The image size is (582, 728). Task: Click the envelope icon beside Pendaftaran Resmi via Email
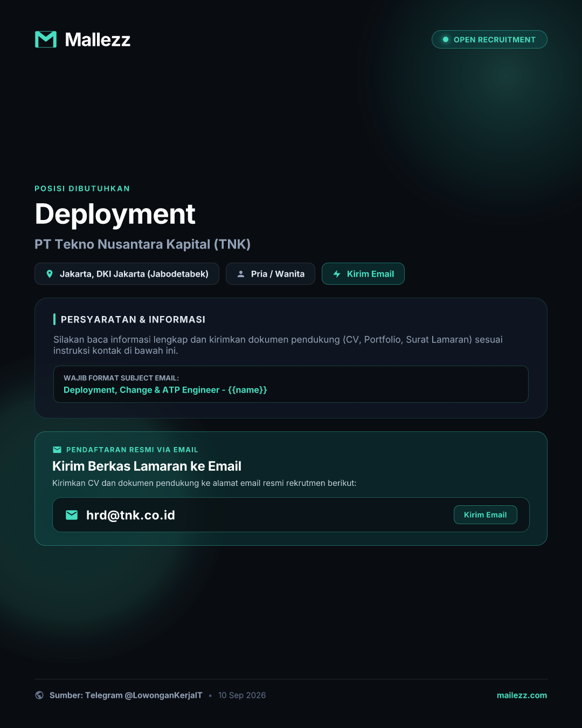coord(57,450)
